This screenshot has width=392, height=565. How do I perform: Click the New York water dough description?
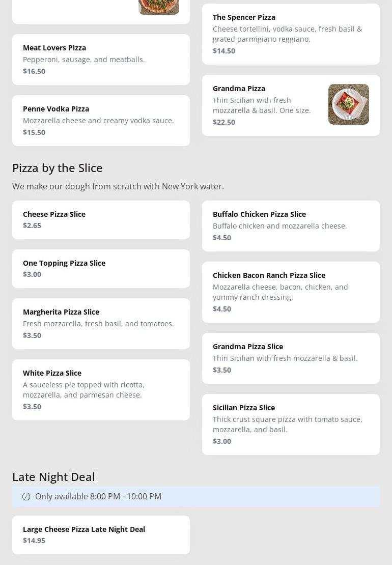118,186
